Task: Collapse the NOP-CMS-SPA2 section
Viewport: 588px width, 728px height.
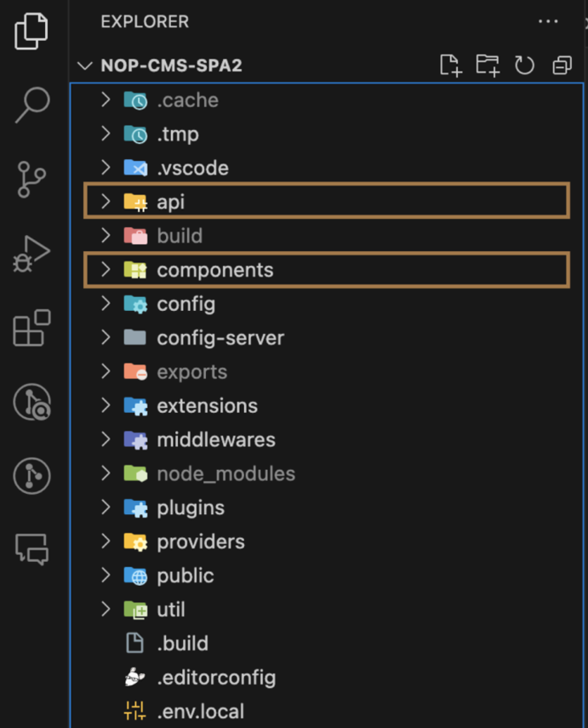Action: pos(85,66)
